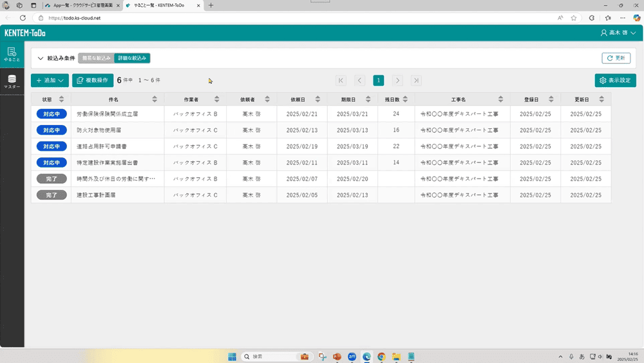This screenshot has width=644, height=363.
Task: Open the マスター sidebar icon
Action: 12,81
